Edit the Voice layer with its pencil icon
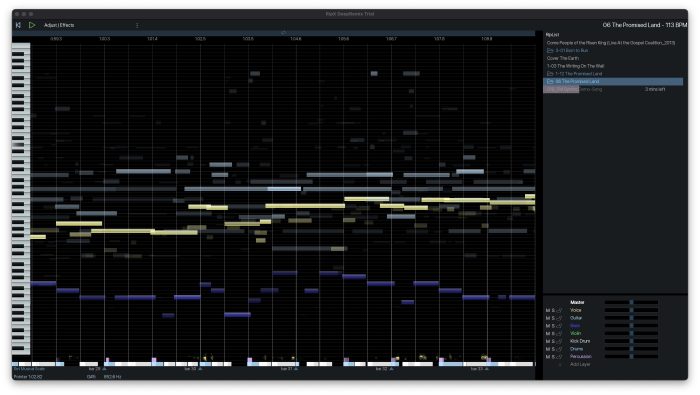700x395 pixels. [559, 311]
